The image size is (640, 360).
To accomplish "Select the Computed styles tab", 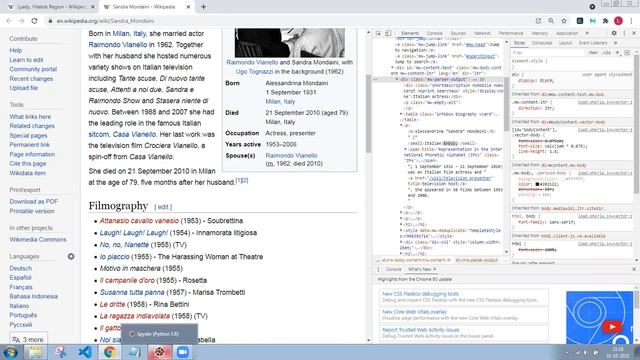I will [x=542, y=43].
